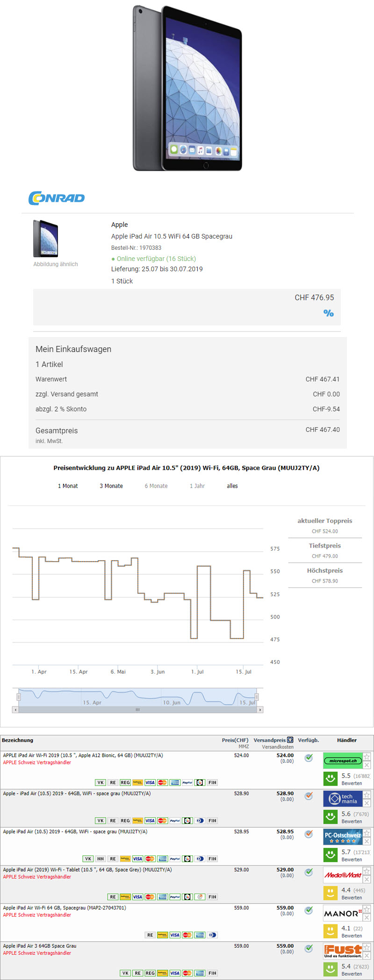Click the chart scrollbar's left arrow
374x980 pixels.
[15, 710]
